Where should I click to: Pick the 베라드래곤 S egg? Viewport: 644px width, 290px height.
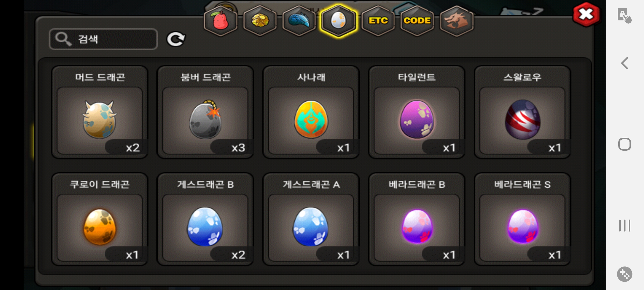(522, 219)
